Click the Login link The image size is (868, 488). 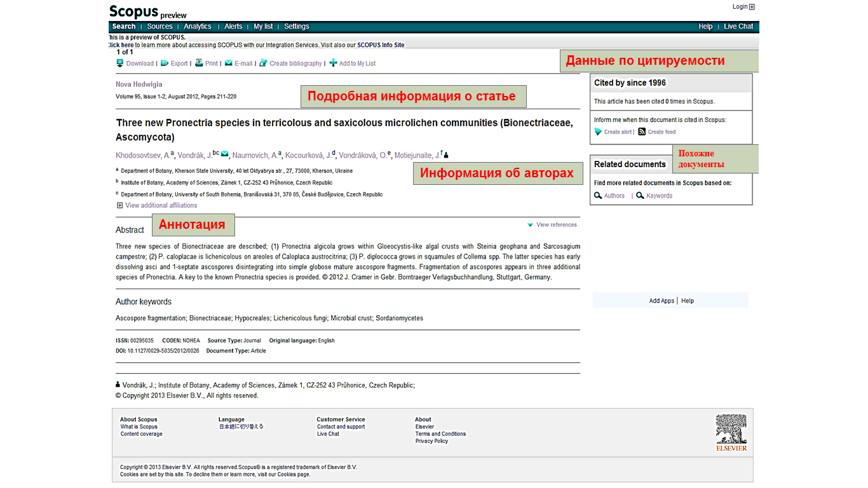click(x=740, y=7)
